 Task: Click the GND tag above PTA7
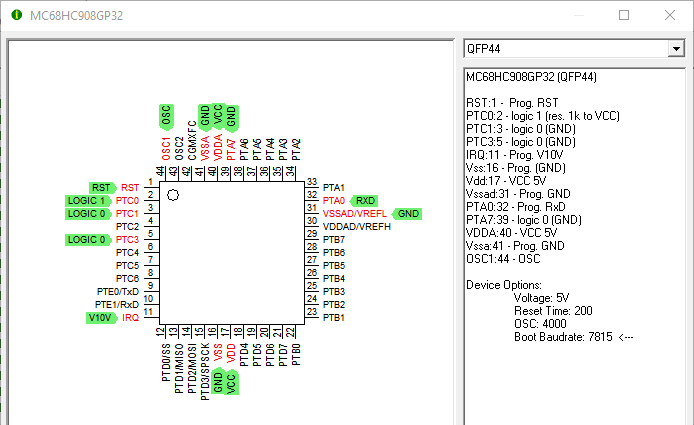coord(231,118)
